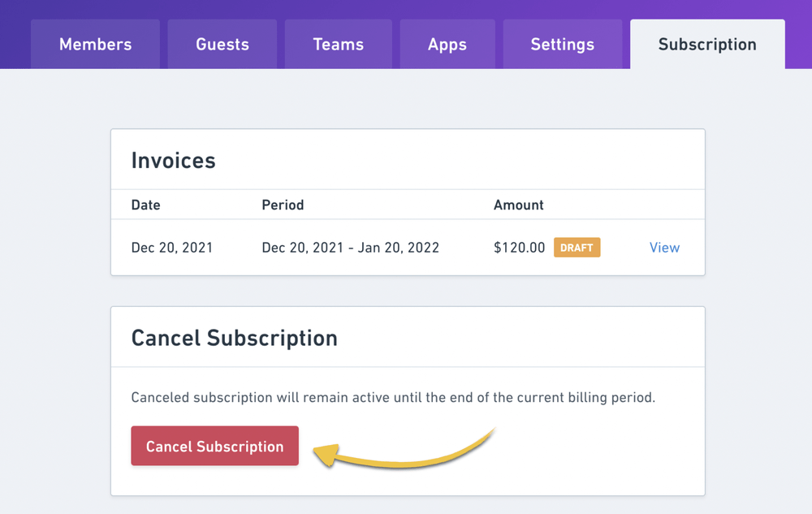812x514 pixels.
Task: Click the $120.00 invoice amount
Action: (x=519, y=248)
